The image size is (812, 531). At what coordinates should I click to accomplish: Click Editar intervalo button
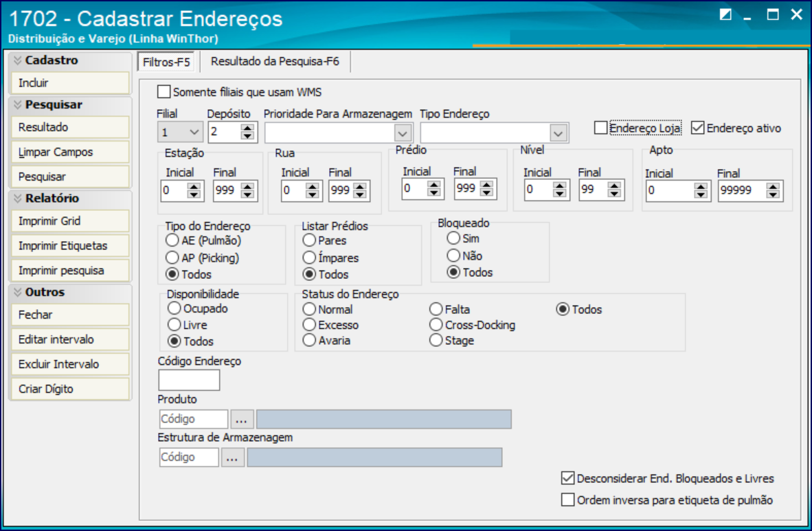[70, 340]
